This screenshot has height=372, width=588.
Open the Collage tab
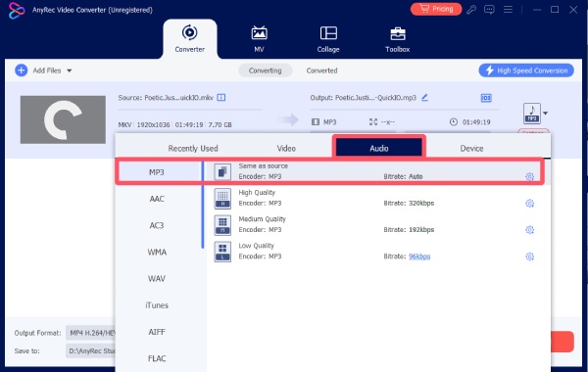pos(328,39)
